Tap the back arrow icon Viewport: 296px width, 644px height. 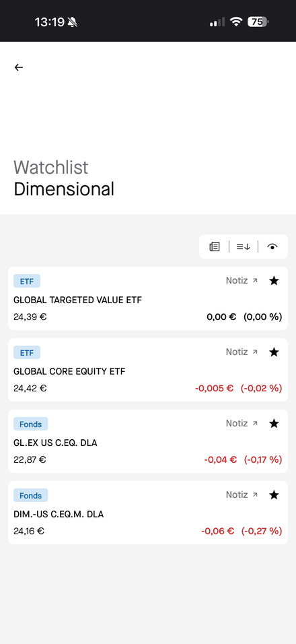[x=18, y=67]
